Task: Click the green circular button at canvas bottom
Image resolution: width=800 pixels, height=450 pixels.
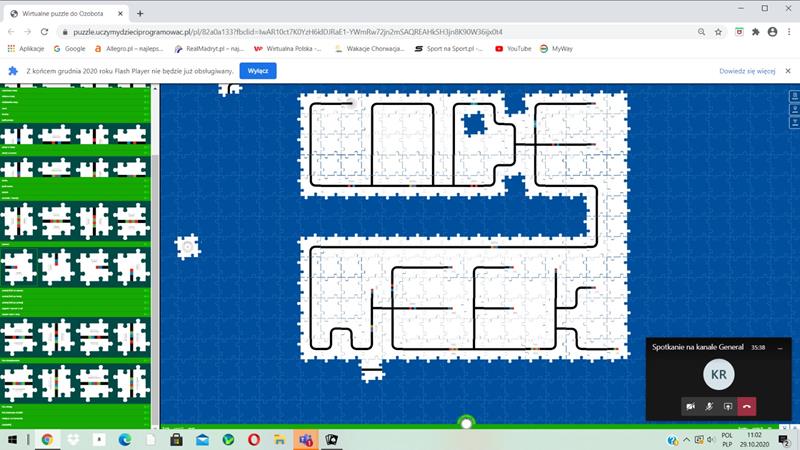Action: 466,423
